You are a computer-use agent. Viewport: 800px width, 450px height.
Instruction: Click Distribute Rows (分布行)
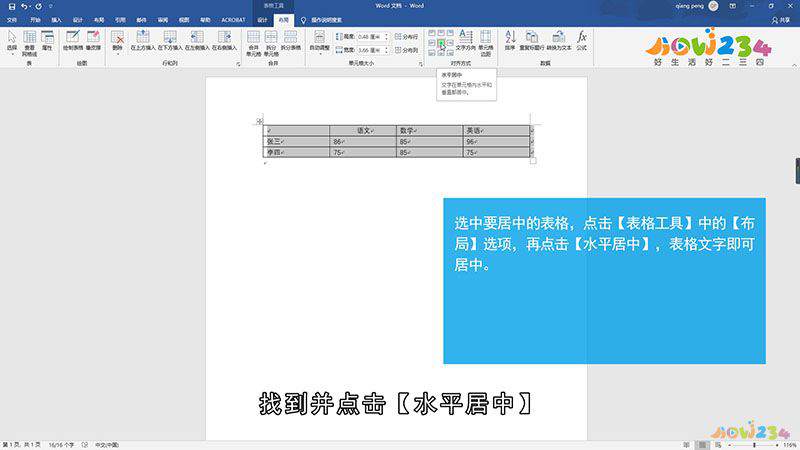click(x=407, y=37)
